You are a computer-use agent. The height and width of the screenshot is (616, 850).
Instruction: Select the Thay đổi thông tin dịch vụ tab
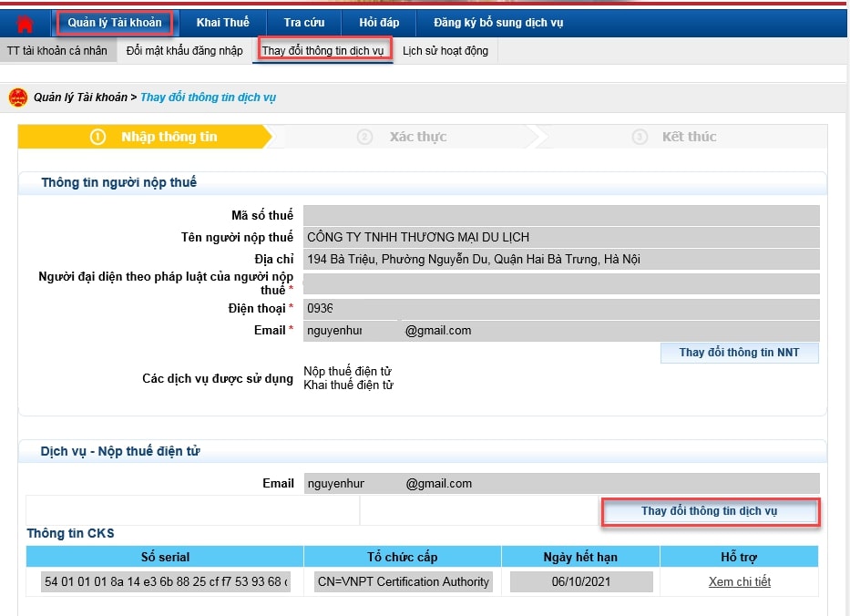click(323, 51)
